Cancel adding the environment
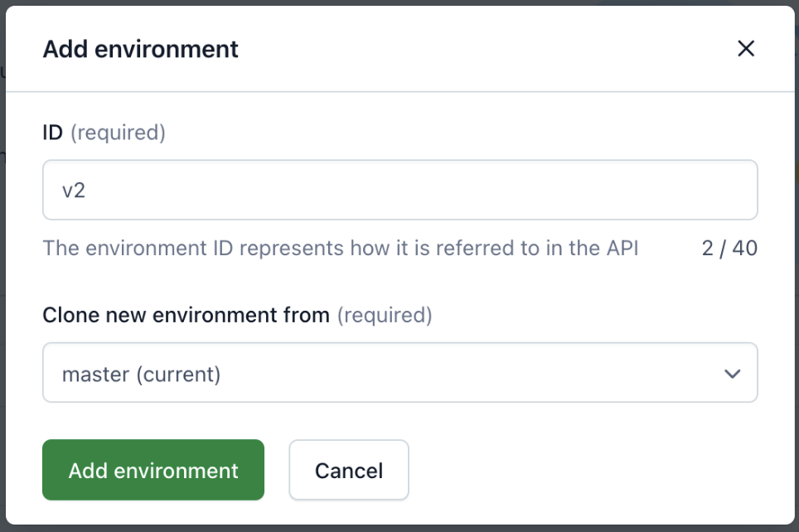The image size is (799, 532). (x=348, y=471)
